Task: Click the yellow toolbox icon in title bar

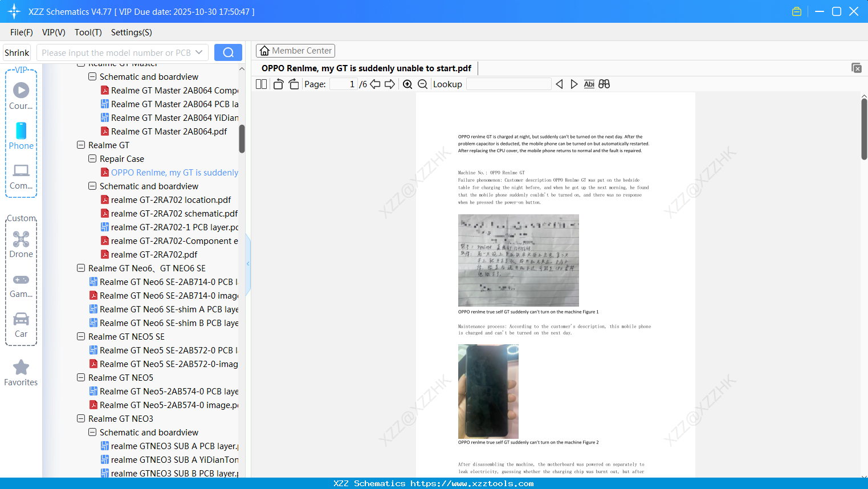Action: [x=797, y=11]
